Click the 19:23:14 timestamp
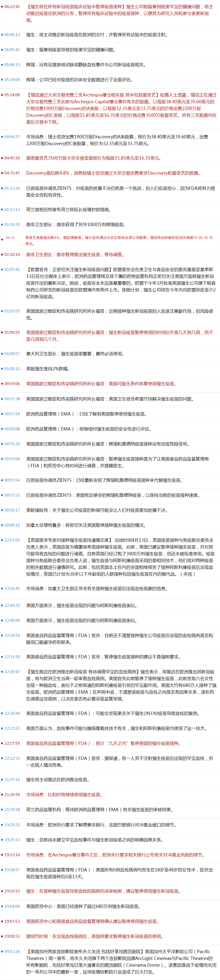The height and width of the screenshot is (980, 220). coord(12,854)
